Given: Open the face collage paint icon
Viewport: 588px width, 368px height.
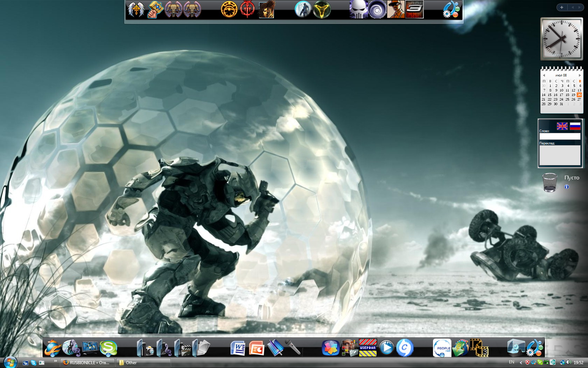Looking at the screenshot, I should (349, 348).
